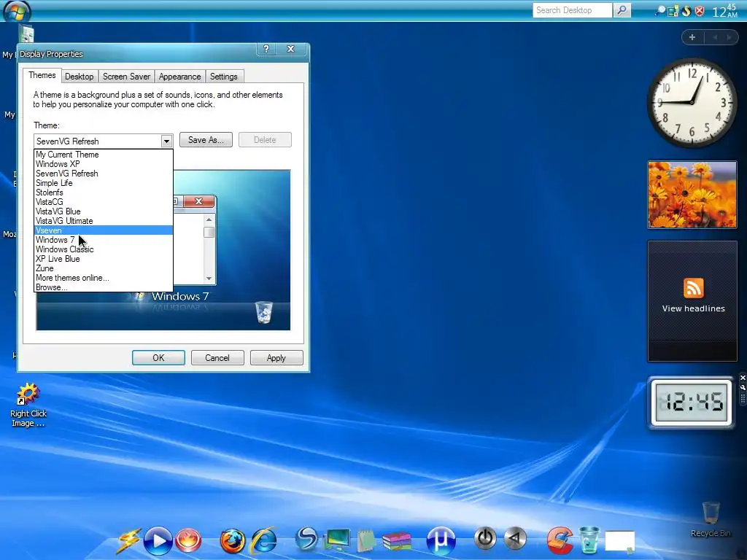Choose the Simple Life theme

tap(104, 183)
